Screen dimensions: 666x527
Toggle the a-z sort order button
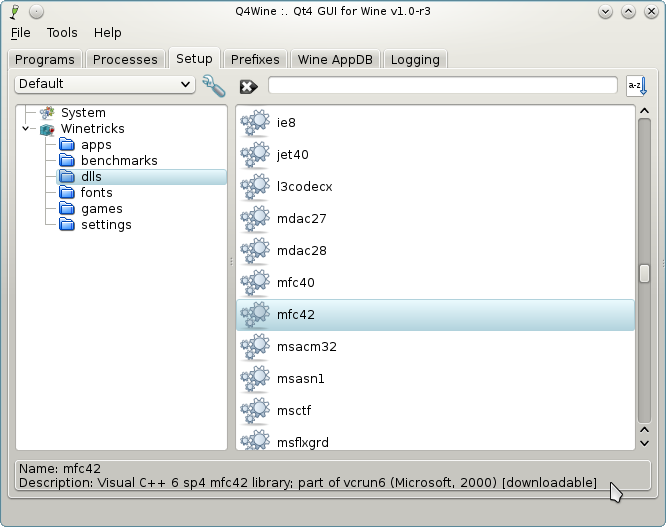click(637, 86)
